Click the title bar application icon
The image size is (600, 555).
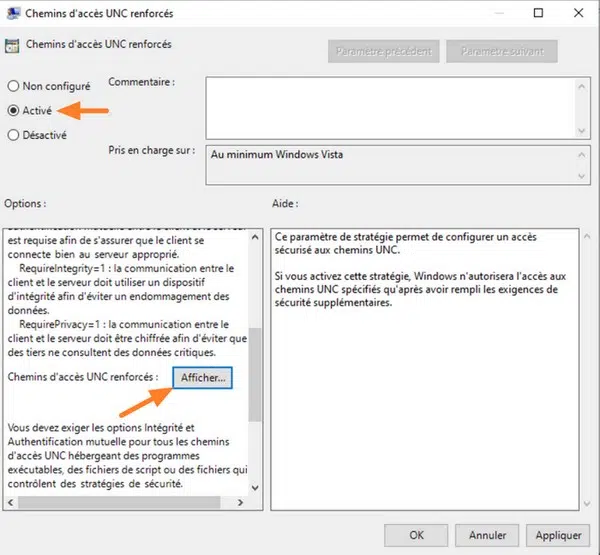(x=13, y=13)
